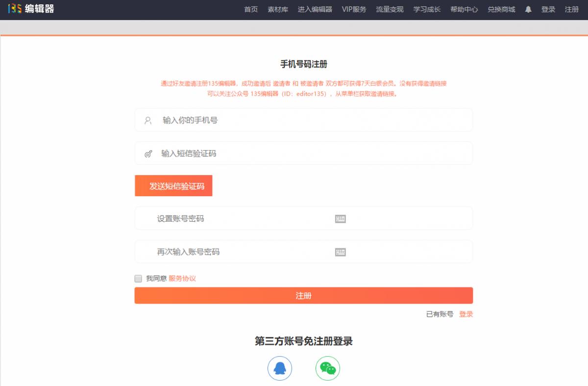This screenshot has height=386, width=588.
Task: Click the 登录 link beside 已有账号
Action: pos(466,314)
